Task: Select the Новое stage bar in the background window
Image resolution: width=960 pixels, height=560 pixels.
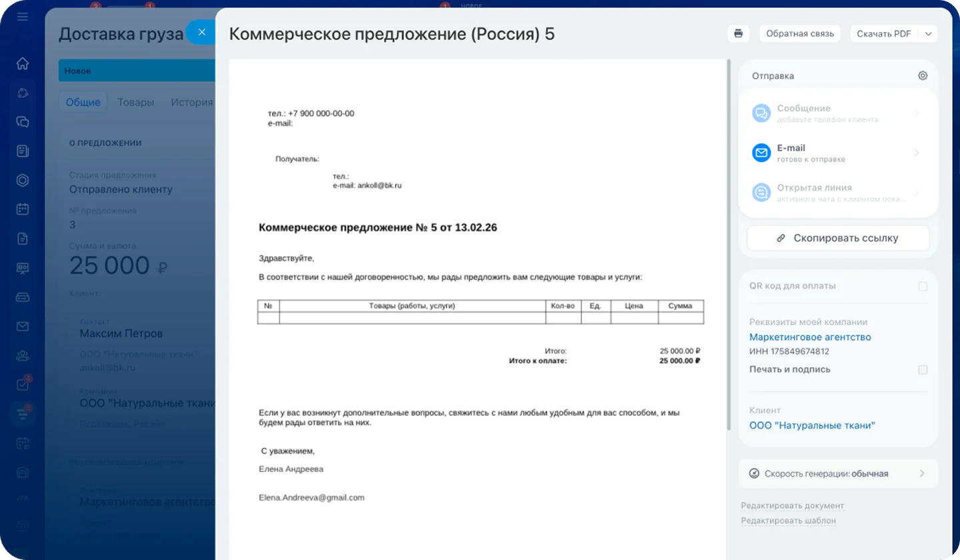Action: 137,71
